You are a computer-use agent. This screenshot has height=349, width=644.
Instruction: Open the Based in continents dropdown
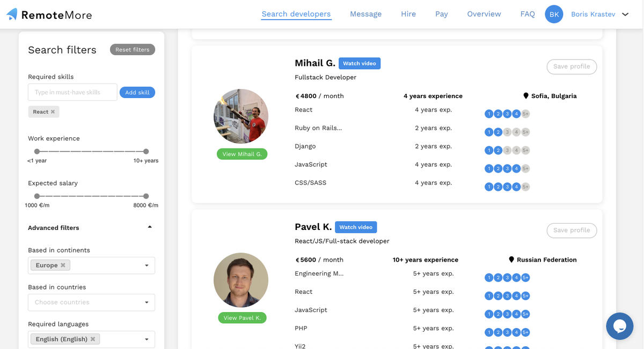click(147, 265)
